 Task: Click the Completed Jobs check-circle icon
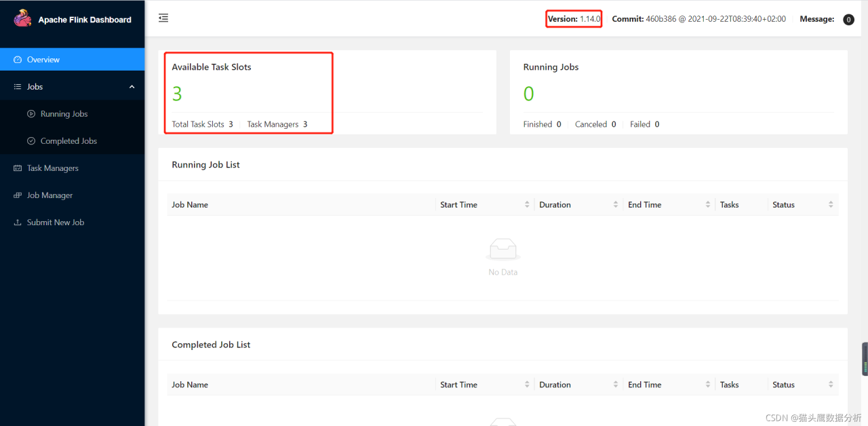[x=31, y=141]
